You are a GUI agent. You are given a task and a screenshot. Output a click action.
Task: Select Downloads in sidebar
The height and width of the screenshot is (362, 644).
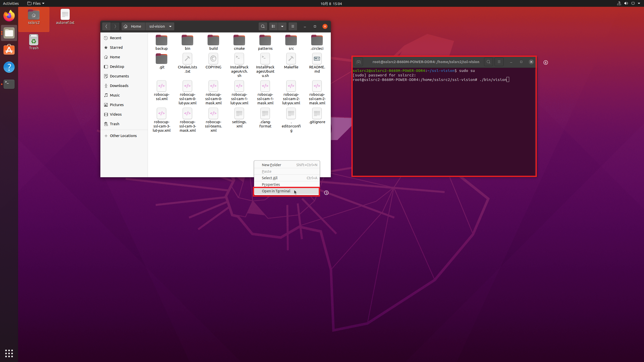124,86
